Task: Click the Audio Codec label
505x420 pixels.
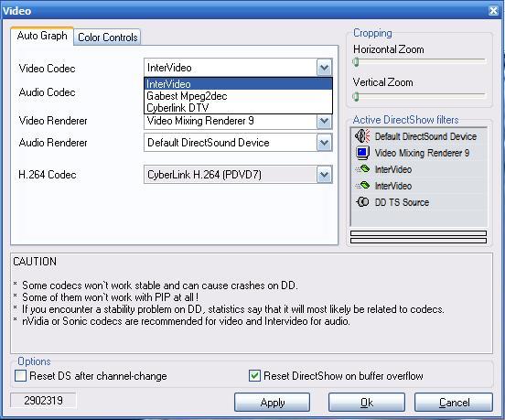Action: (x=47, y=92)
